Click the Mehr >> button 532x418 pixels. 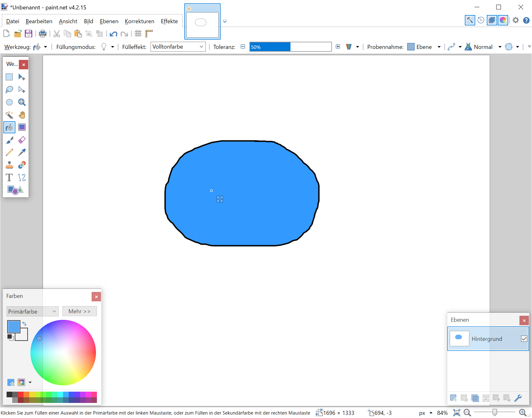tap(79, 311)
